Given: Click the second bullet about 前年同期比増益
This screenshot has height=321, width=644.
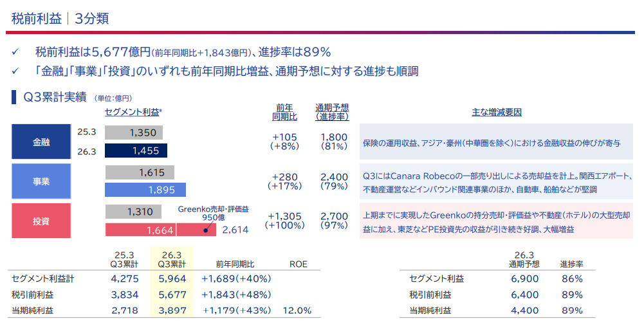Looking at the screenshot, I should tap(226, 71).
